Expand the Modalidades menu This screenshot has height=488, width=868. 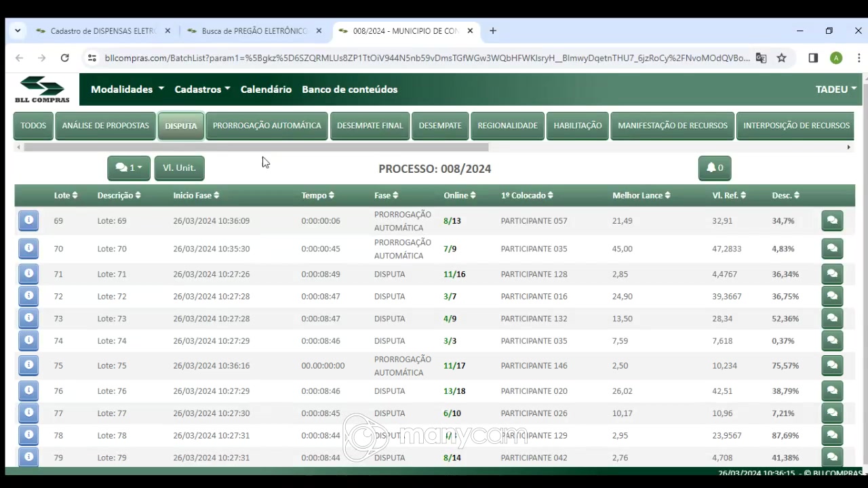point(127,89)
